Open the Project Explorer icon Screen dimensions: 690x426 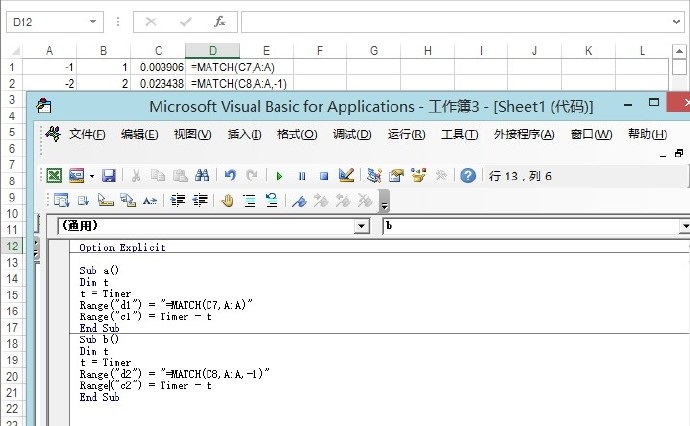click(x=374, y=176)
